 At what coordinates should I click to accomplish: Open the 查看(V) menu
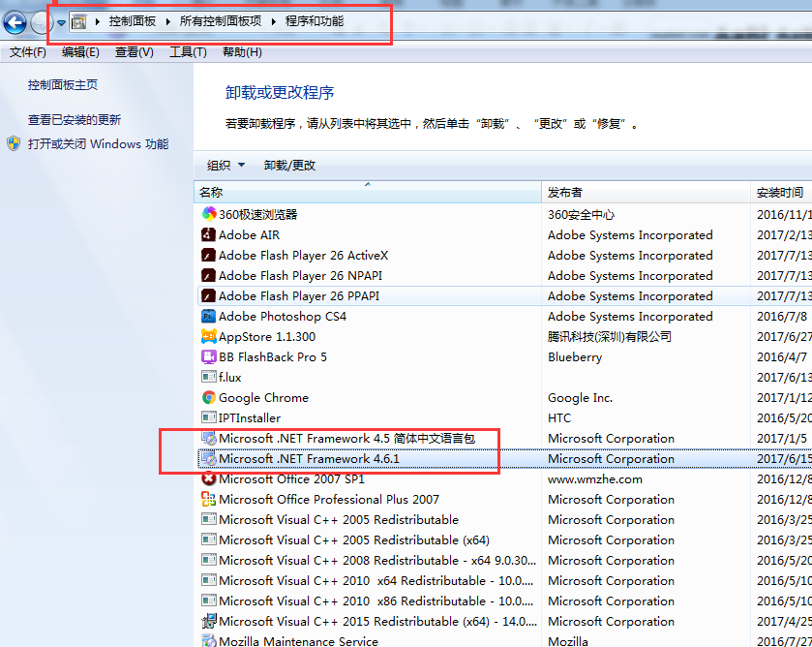tap(135, 52)
